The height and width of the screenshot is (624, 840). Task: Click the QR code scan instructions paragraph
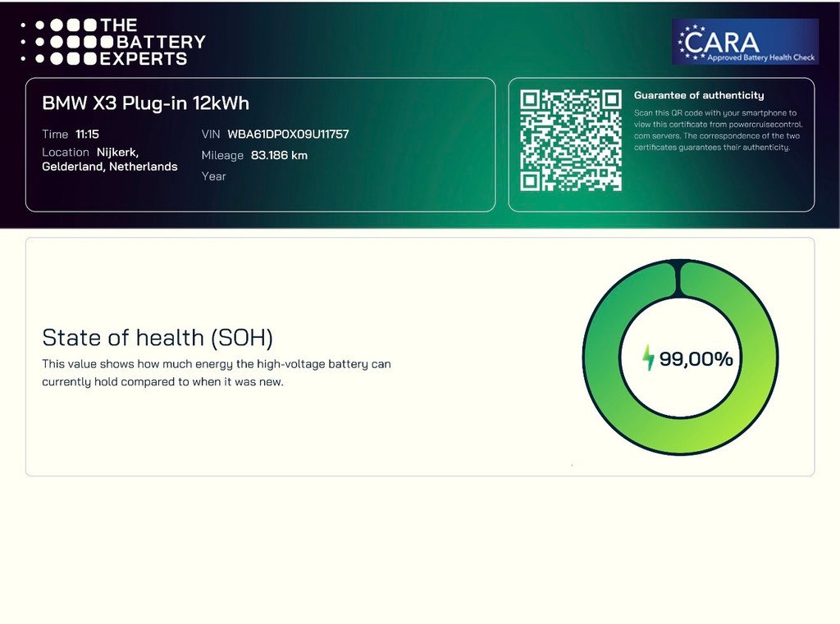(x=718, y=130)
